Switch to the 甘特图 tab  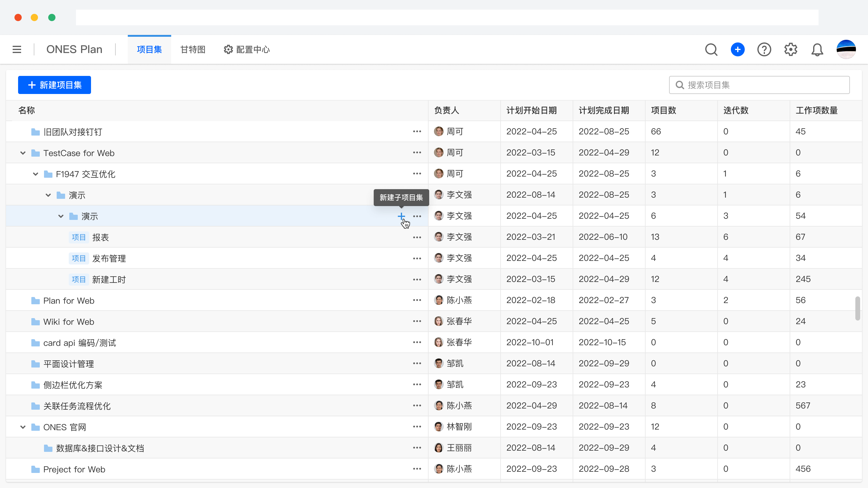point(193,49)
